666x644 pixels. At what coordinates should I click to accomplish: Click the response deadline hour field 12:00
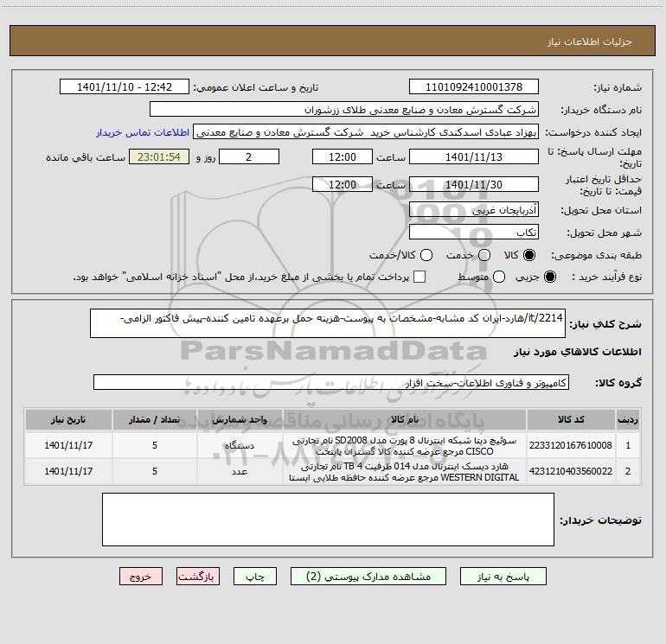click(343, 156)
